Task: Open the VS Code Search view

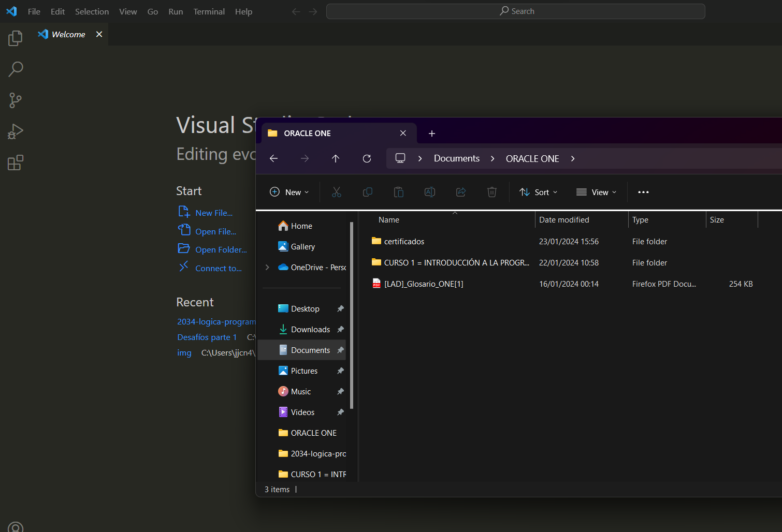Action: click(16, 69)
